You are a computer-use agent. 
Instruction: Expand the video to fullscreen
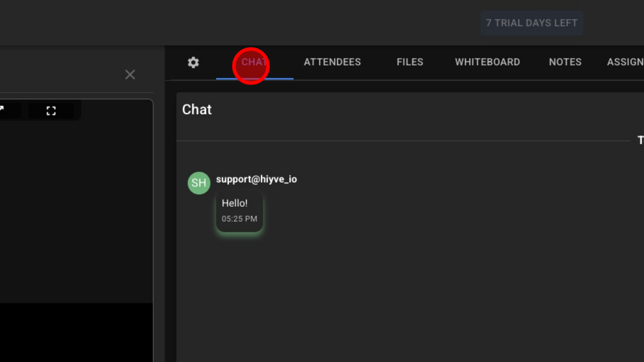(x=51, y=110)
